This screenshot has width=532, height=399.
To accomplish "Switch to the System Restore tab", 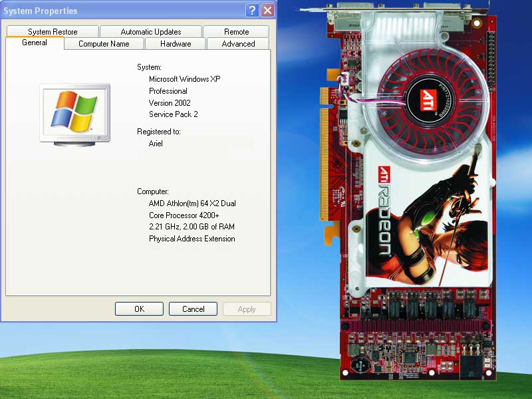I will click(53, 31).
